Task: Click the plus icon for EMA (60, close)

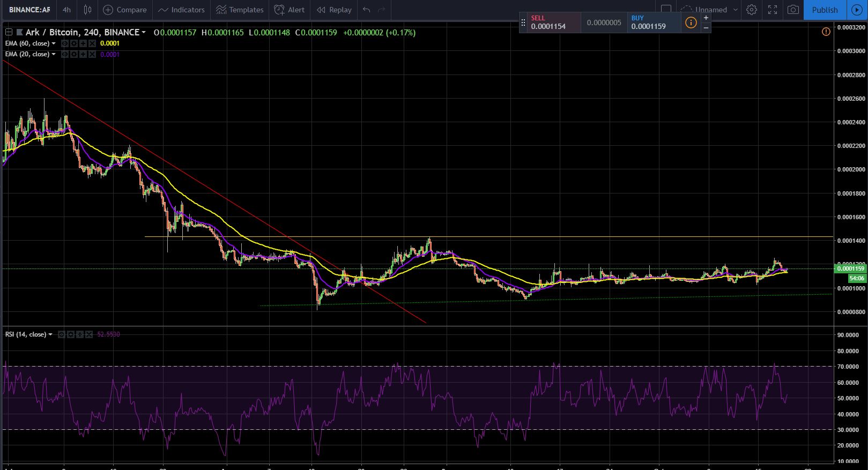Action: 84,43
